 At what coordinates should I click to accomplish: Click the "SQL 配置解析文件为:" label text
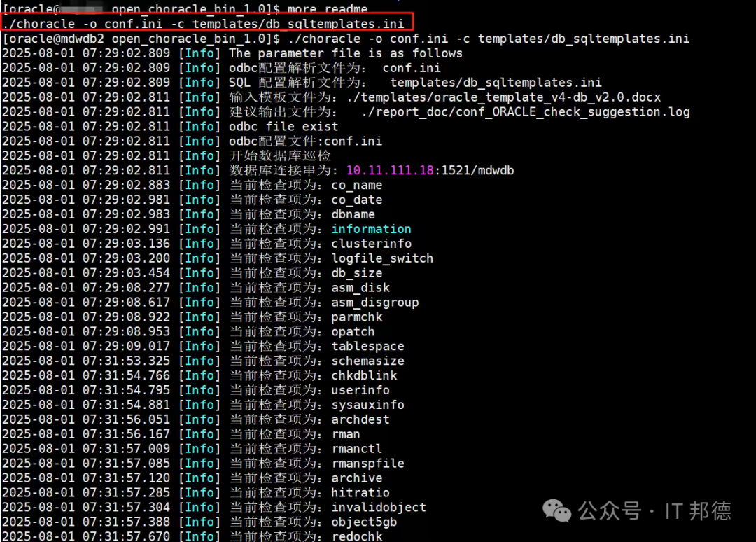(x=298, y=83)
